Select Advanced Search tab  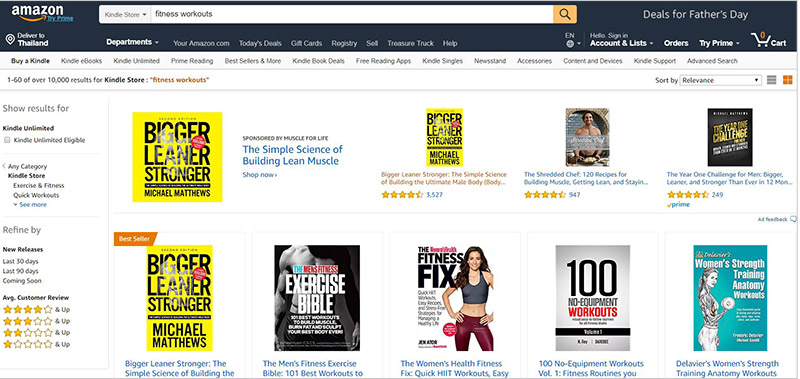[712, 61]
